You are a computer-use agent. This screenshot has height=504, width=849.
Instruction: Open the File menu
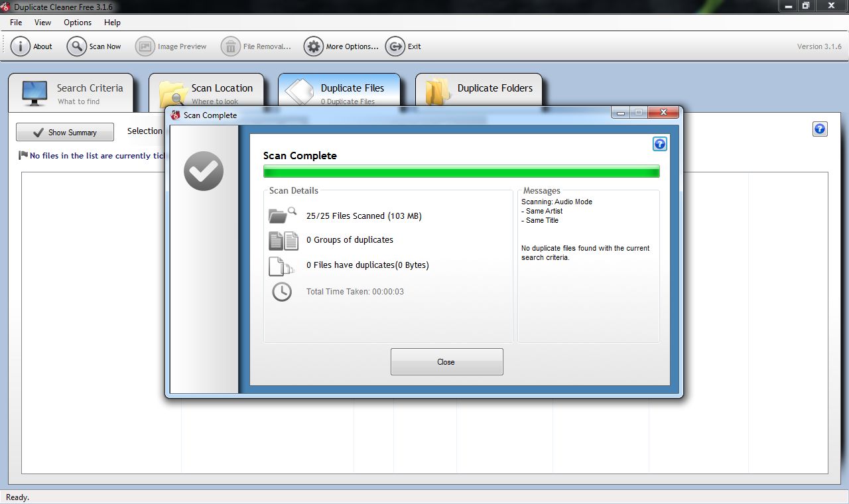coord(16,23)
